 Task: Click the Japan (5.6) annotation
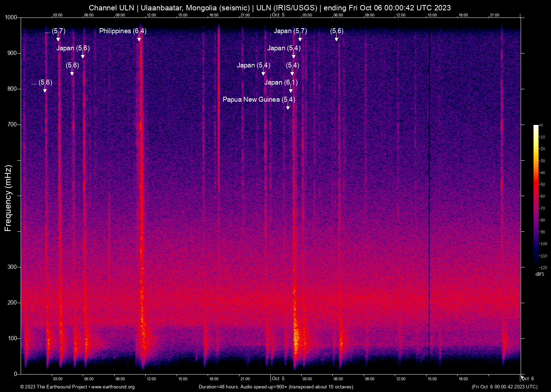coord(74,48)
